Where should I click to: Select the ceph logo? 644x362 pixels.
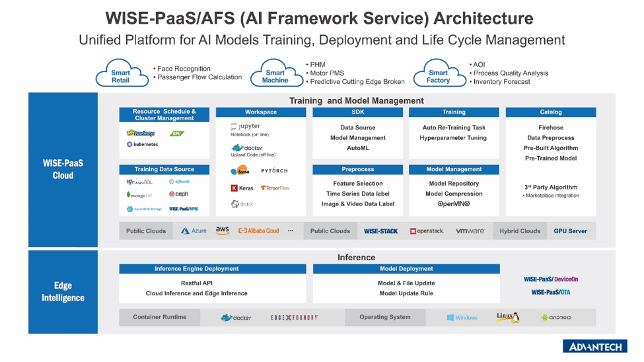178,194
